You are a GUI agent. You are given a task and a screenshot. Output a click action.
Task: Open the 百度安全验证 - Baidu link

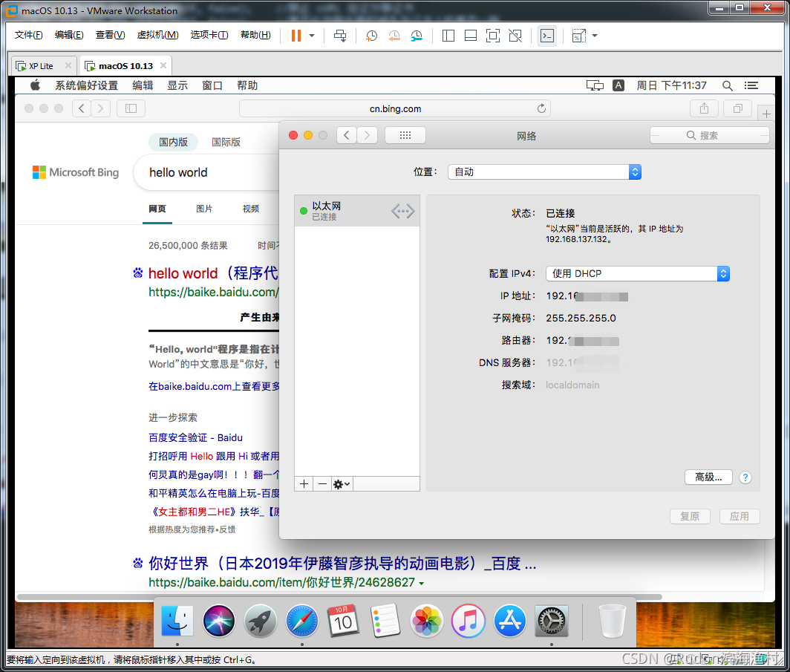click(195, 437)
